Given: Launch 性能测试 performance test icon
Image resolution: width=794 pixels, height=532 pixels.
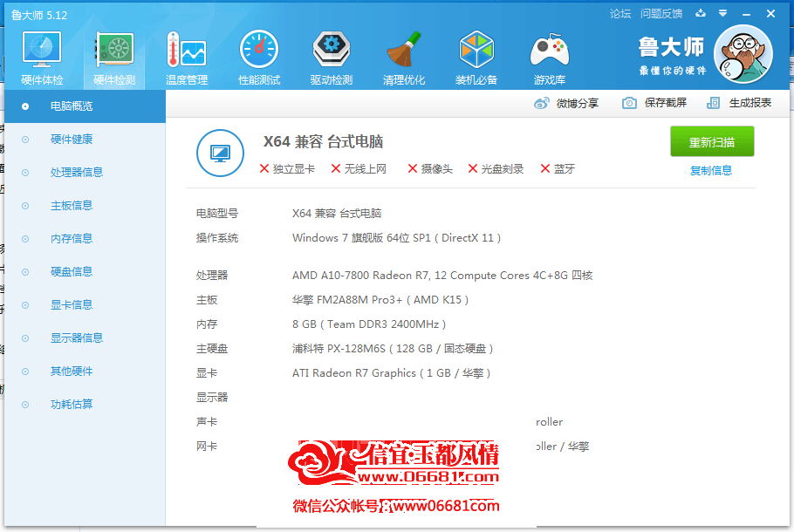Looking at the screenshot, I should pyautogui.click(x=259, y=49).
